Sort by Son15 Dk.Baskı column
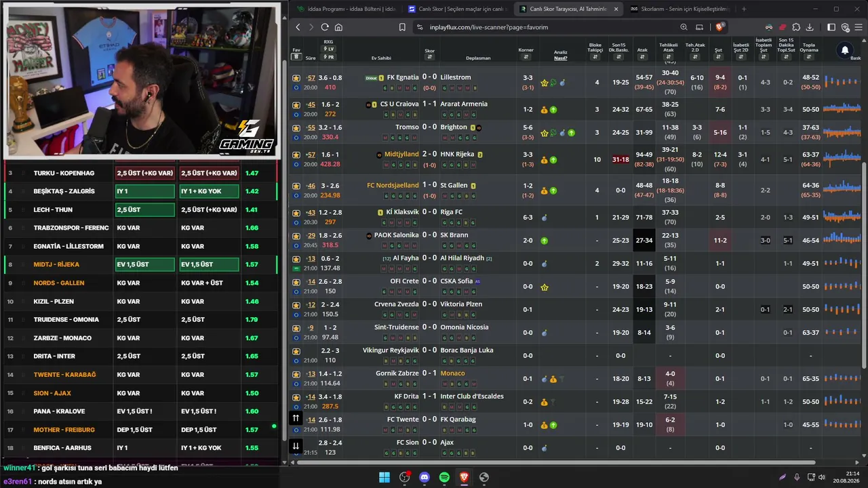Screen dimensions: 868x488 point(618,58)
